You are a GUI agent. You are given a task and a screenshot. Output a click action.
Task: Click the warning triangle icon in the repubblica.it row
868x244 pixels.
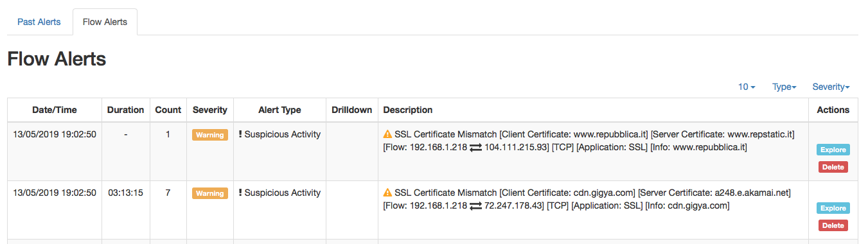click(x=387, y=134)
